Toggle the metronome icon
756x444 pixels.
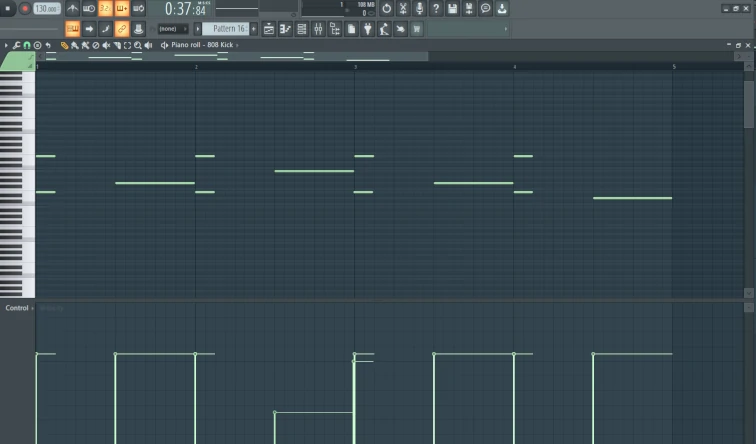pos(72,8)
